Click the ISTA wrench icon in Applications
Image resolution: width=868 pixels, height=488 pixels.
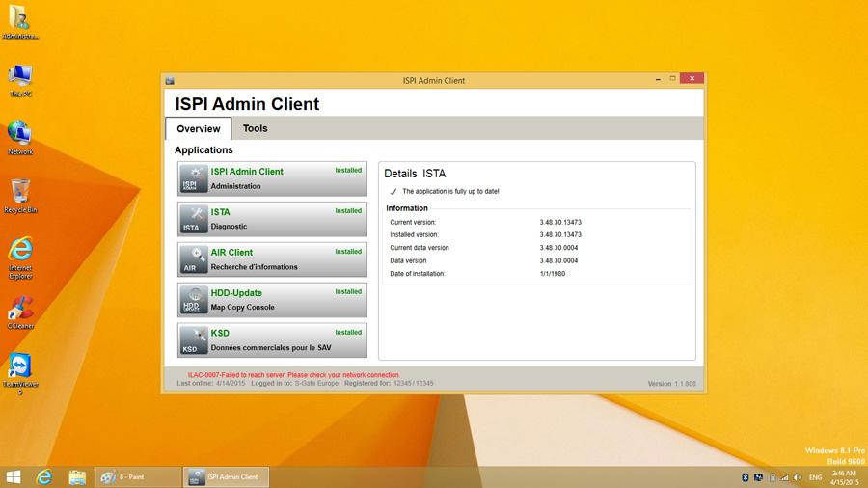(x=193, y=219)
